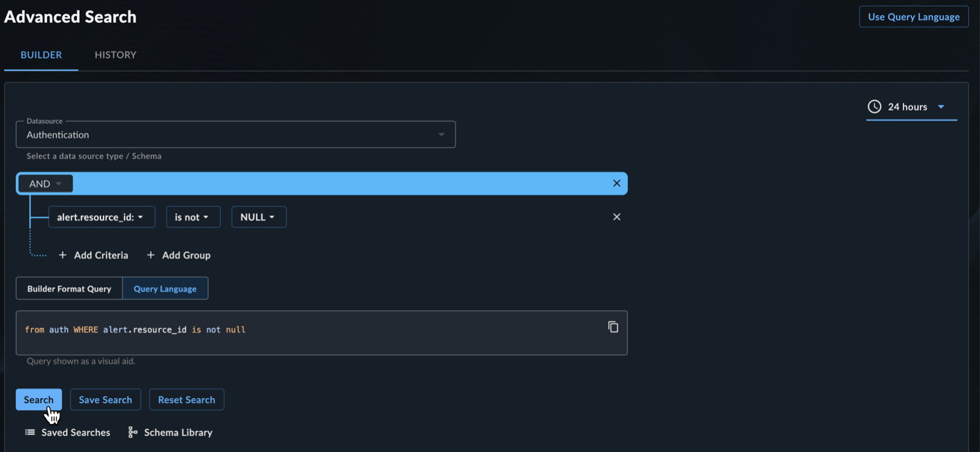The height and width of the screenshot is (452, 980).
Task: Click the Schema Library tree icon
Action: 132,432
